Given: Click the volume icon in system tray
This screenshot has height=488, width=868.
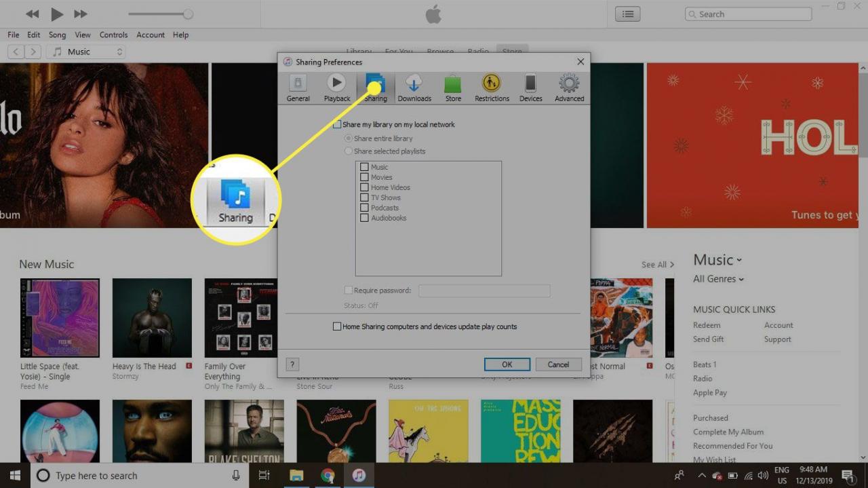Looking at the screenshot, I should [762, 476].
